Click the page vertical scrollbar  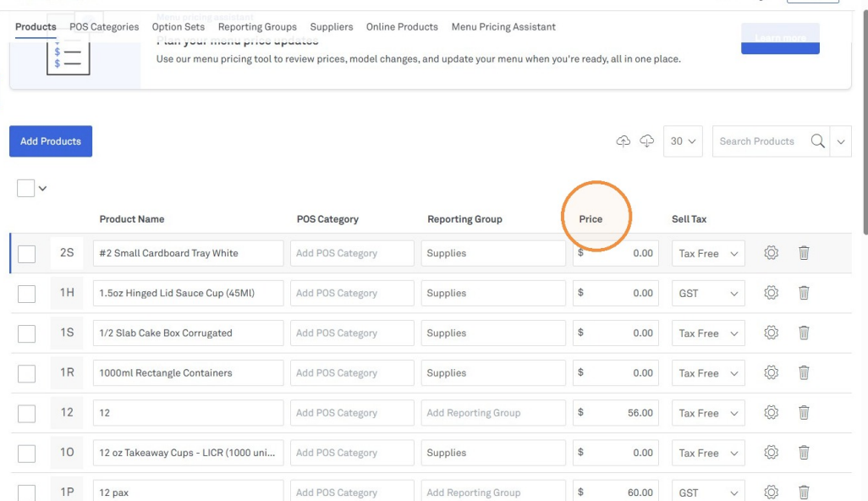click(865, 122)
